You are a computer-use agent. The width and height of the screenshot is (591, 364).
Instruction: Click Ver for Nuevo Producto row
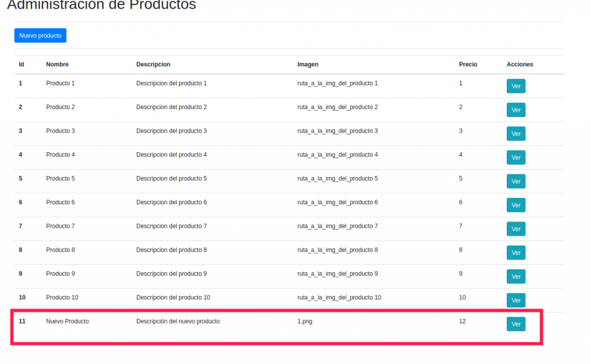[516, 324]
